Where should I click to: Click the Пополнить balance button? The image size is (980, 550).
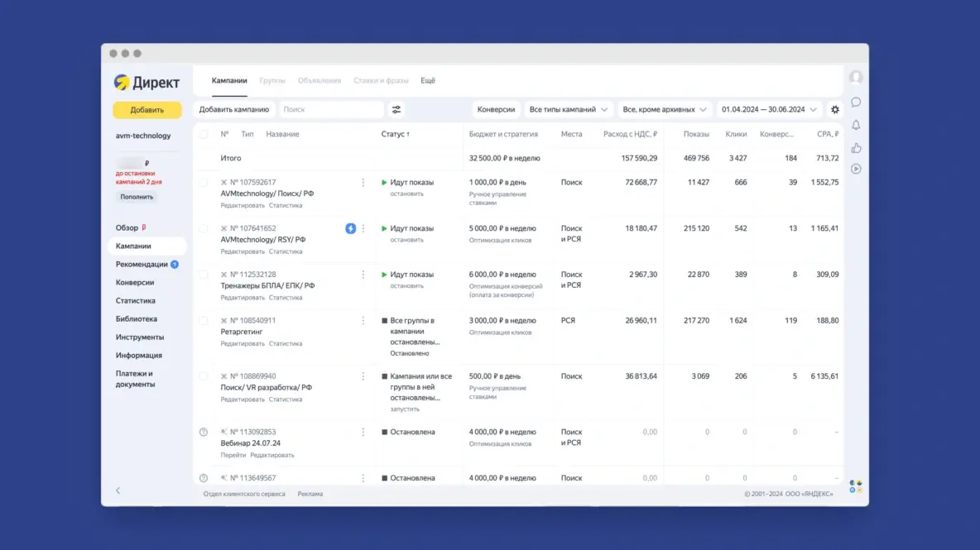click(137, 197)
